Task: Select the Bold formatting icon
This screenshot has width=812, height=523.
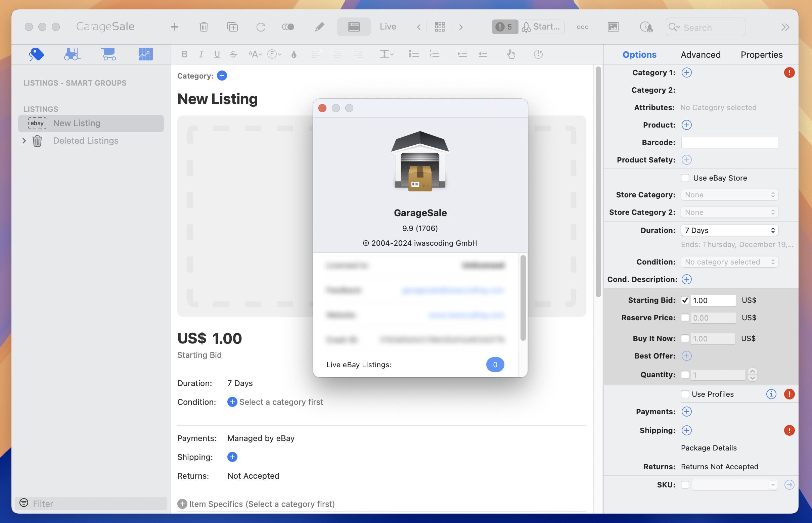Action: tap(184, 54)
